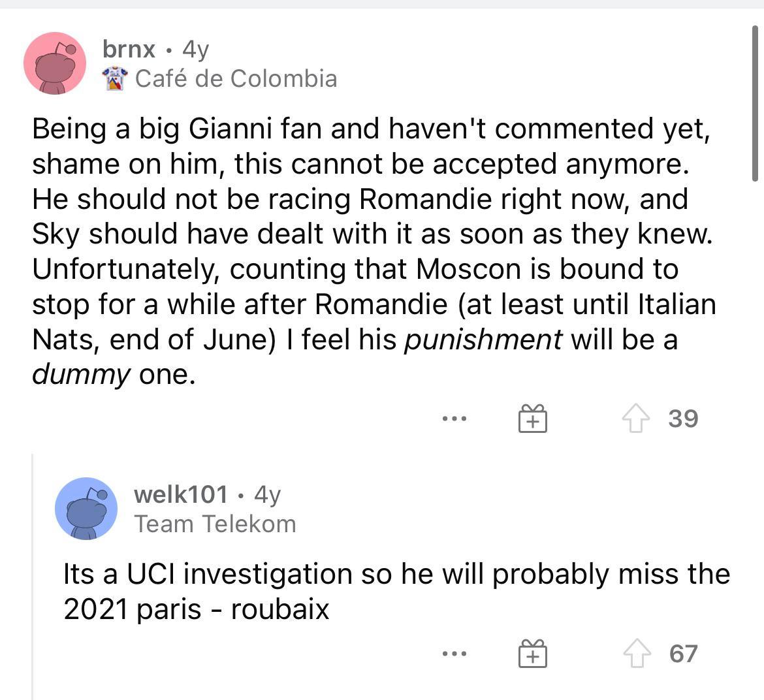Image resolution: width=764 pixels, height=700 pixels.
Task: Tap the body of brnx's comment
Action: click(372, 251)
